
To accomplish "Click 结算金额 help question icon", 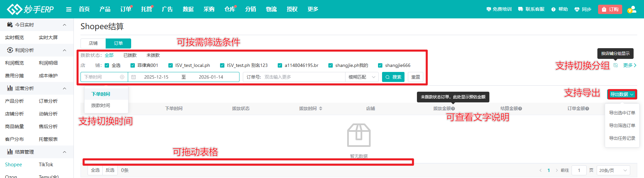I will [x=520, y=109].
